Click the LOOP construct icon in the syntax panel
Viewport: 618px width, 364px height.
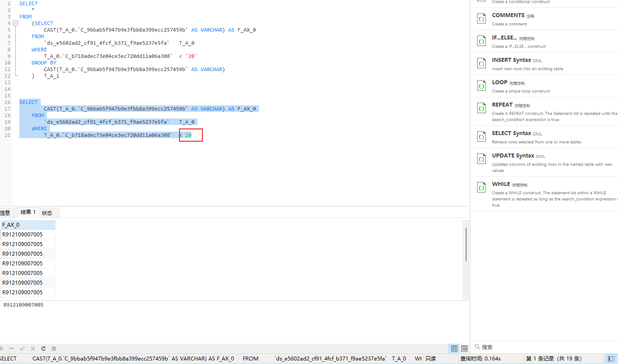pyautogui.click(x=481, y=85)
